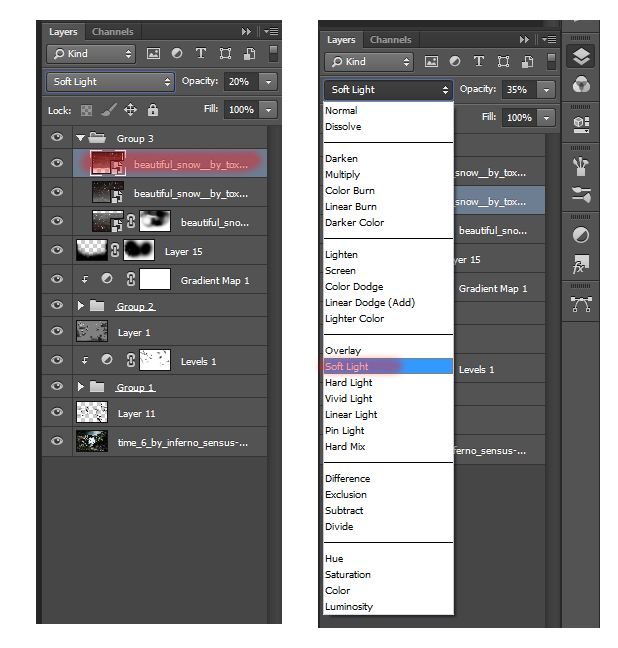Toggle visibility of Layer 1
This screenshot has width=618, height=648.
(57, 331)
